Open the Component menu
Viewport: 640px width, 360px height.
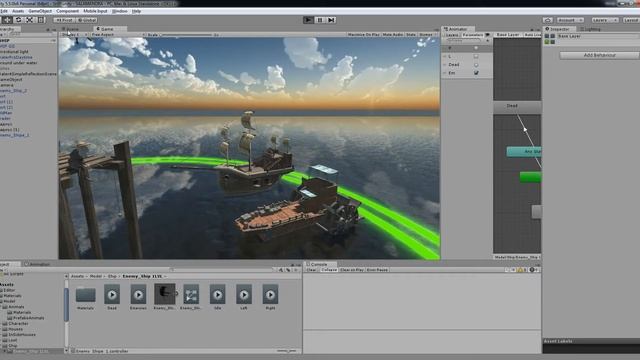[x=67, y=11]
